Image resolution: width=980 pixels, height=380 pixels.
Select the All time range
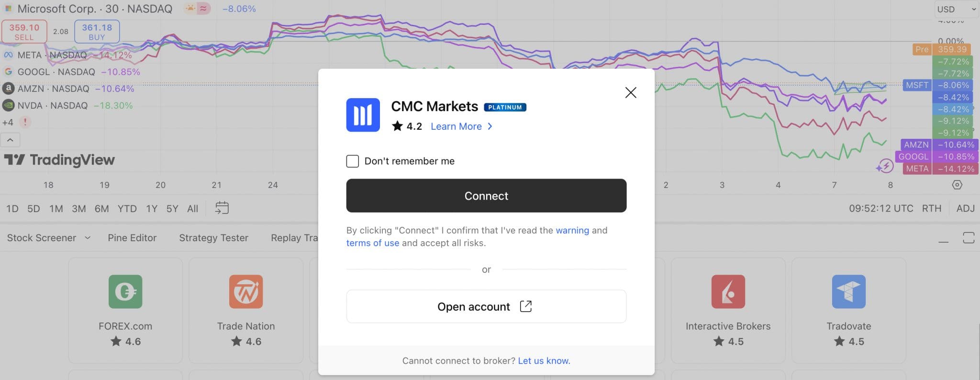(x=193, y=209)
